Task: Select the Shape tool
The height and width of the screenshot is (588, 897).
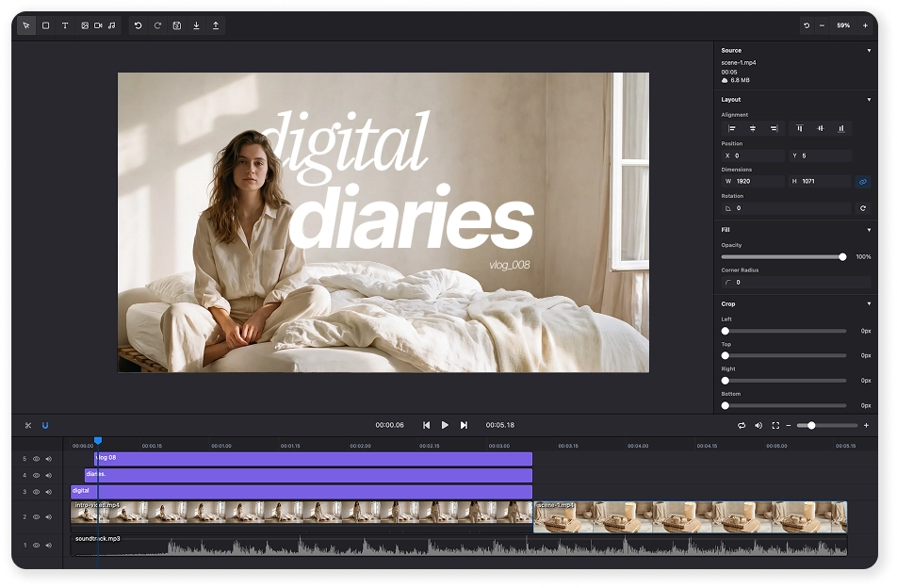Action: (45, 25)
